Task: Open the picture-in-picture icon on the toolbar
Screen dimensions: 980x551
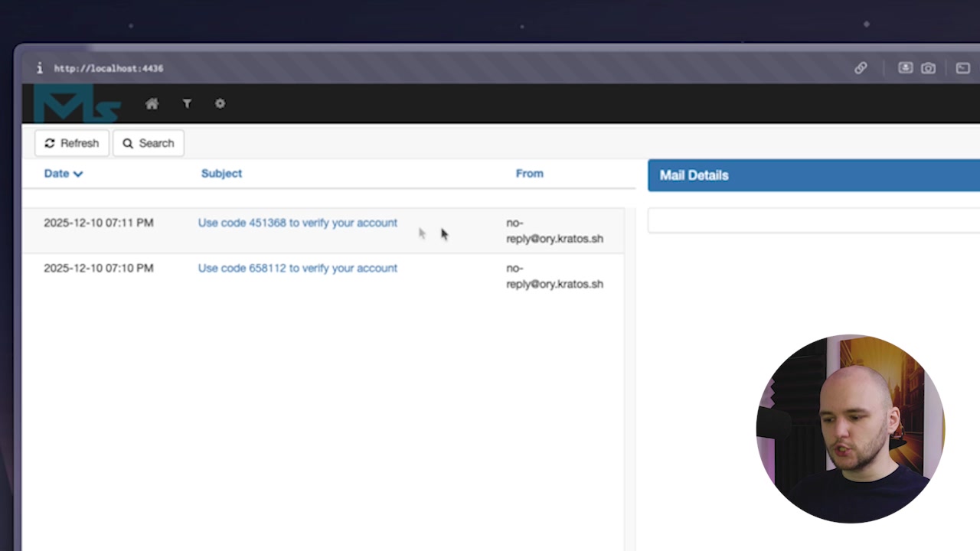Action: 962,68
